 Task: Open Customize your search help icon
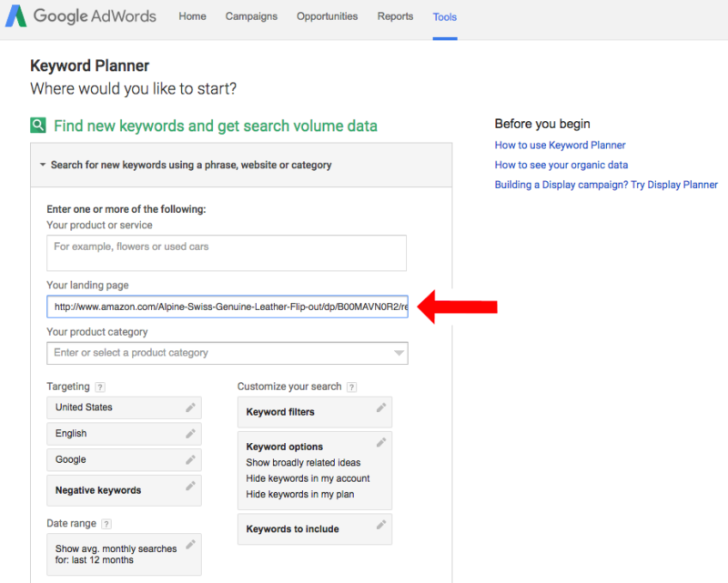[352, 387]
